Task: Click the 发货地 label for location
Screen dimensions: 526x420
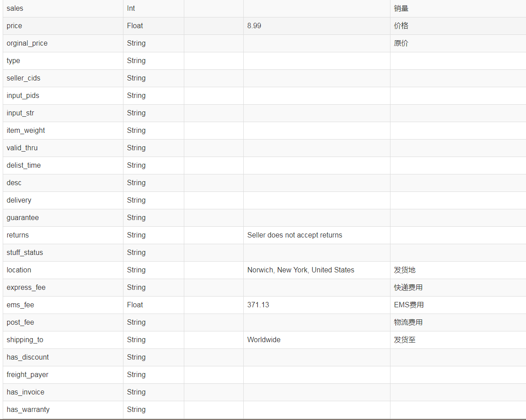Action: pos(401,270)
